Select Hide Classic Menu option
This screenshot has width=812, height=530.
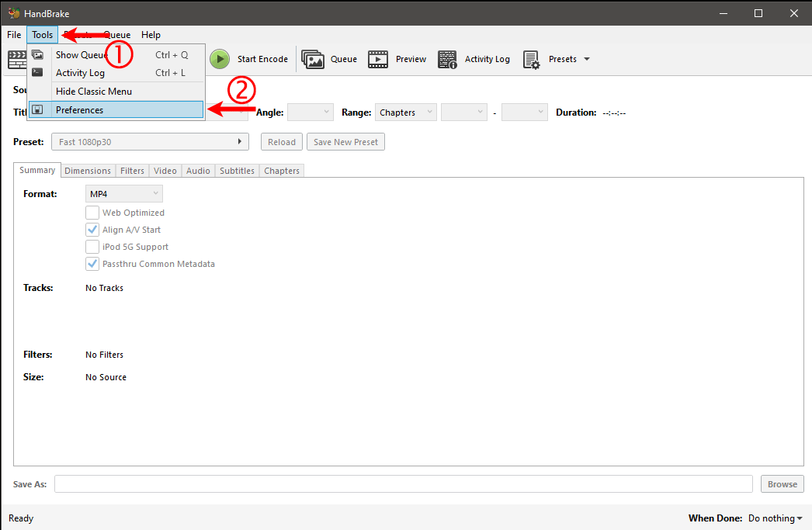[x=116, y=92]
